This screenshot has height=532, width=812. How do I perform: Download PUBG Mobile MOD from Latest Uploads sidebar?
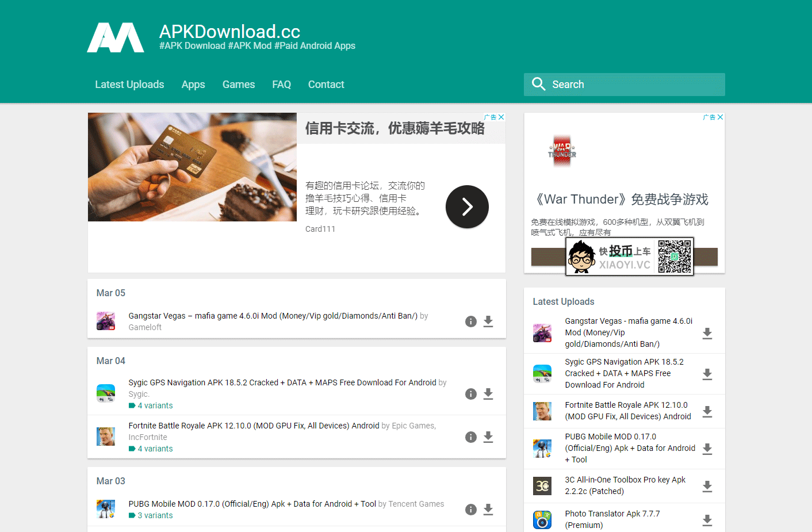click(x=707, y=449)
